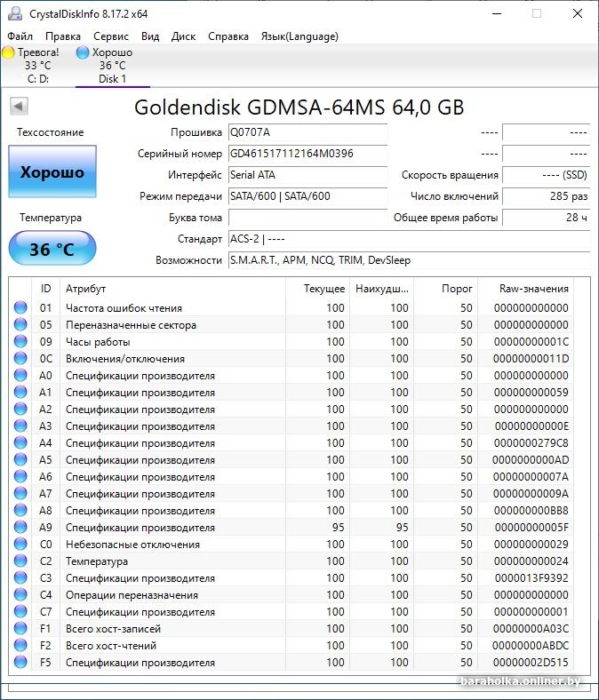
Task: Click raw value 0000013F9392
Action: coord(531,578)
